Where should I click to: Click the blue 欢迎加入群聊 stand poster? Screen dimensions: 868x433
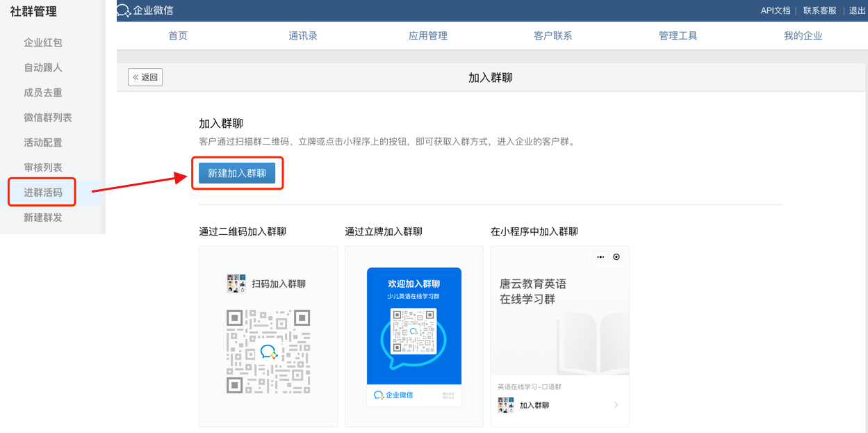[413, 326]
